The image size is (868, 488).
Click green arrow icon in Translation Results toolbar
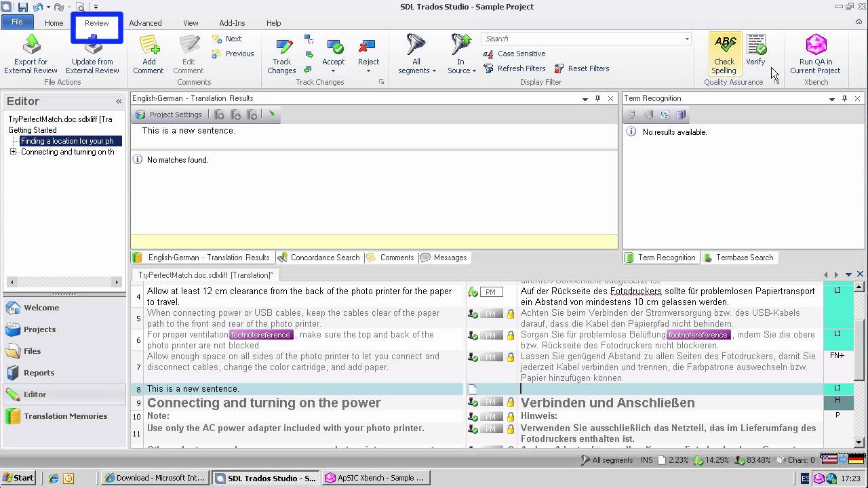click(272, 115)
